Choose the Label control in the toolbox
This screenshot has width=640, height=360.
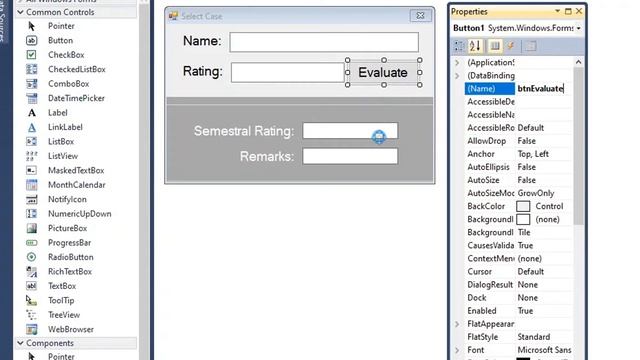pyautogui.click(x=58, y=113)
